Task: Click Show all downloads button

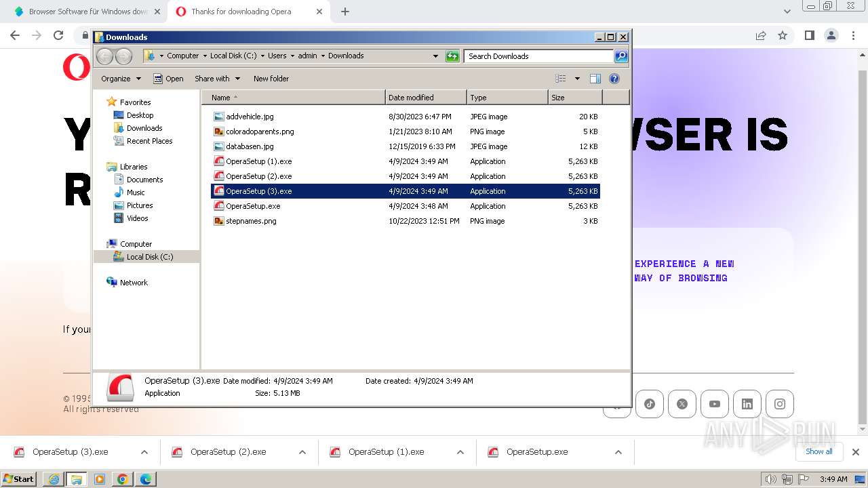Action: pyautogui.click(x=819, y=451)
